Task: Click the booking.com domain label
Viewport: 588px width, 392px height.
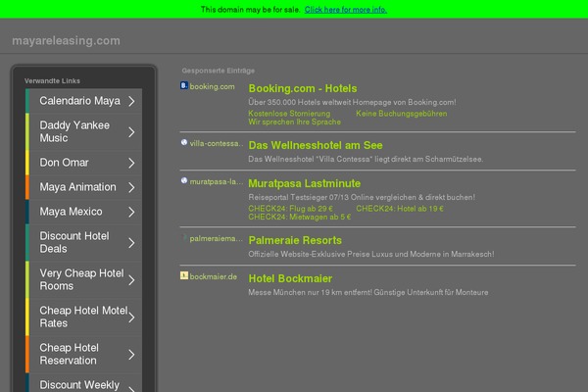Action: pyautogui.click(x=213, y=86)
